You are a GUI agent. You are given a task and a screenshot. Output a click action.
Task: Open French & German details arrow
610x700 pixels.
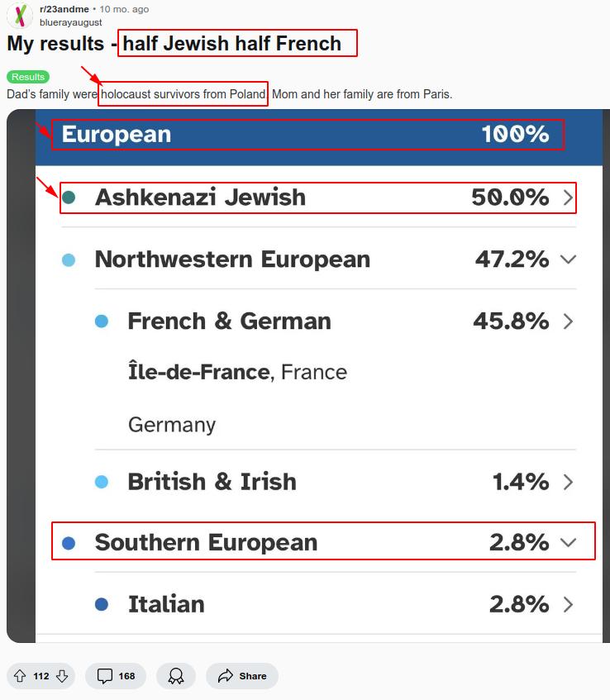[568, 321]
